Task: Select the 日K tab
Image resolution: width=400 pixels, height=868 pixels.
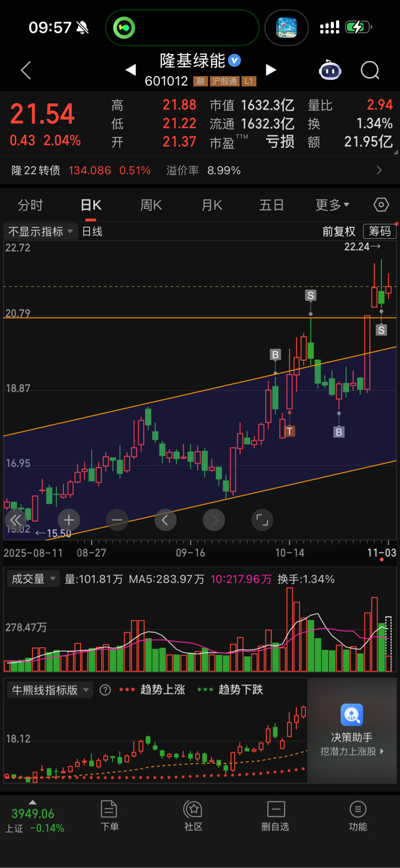Action: pos(91,205)
